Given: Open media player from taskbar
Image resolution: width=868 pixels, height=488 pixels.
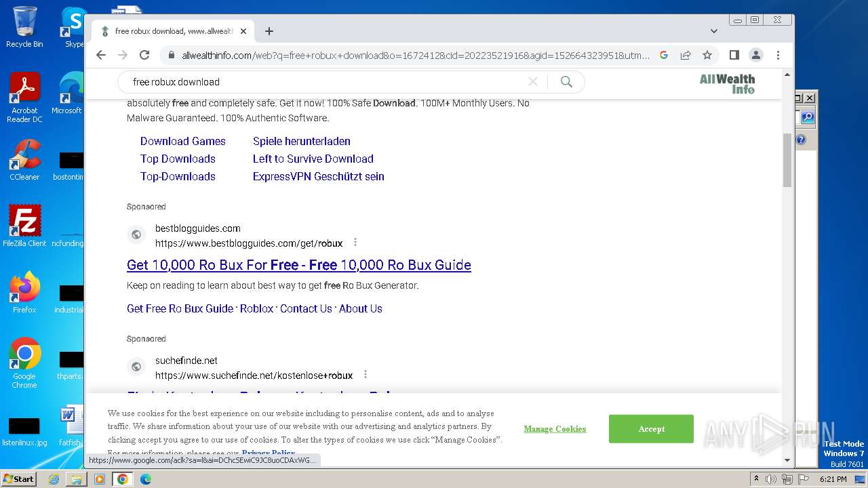Looking at the screenshot, I should 100,479.
